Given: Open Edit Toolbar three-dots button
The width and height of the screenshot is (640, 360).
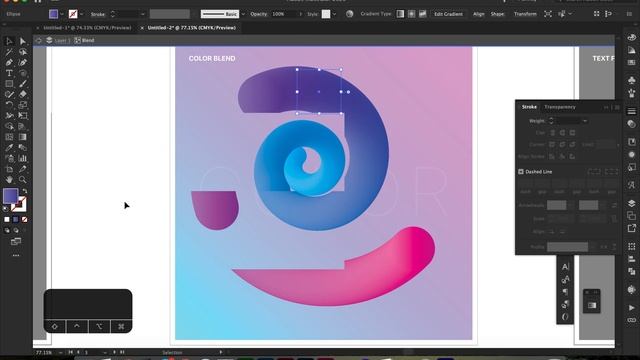Looking at the screenshot, I should [x=16, y=256].
